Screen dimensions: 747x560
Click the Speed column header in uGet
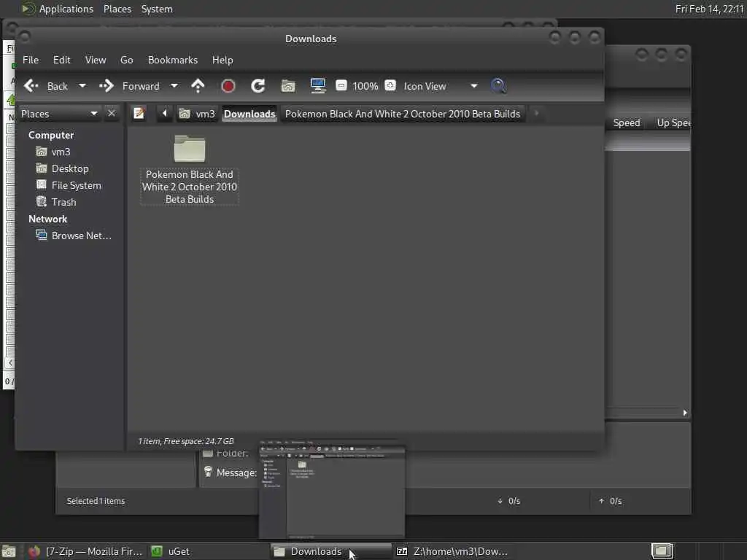point(627,122)
